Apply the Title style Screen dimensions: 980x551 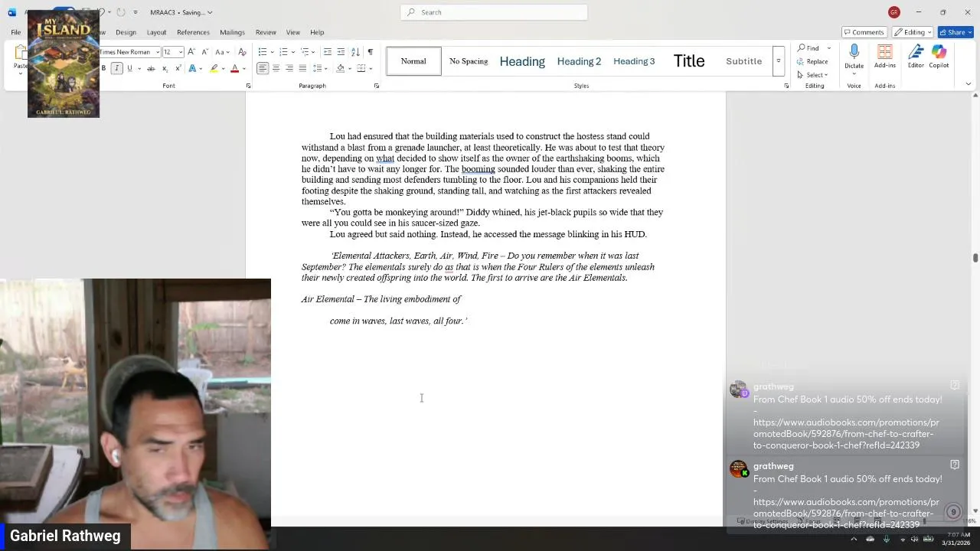pos(689,61)
